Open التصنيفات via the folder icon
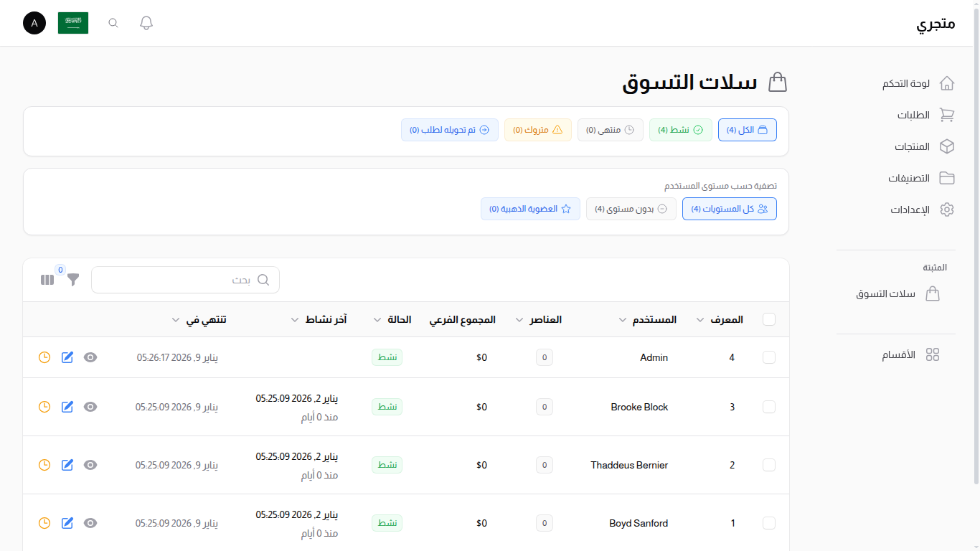 (x=947, y=177)
